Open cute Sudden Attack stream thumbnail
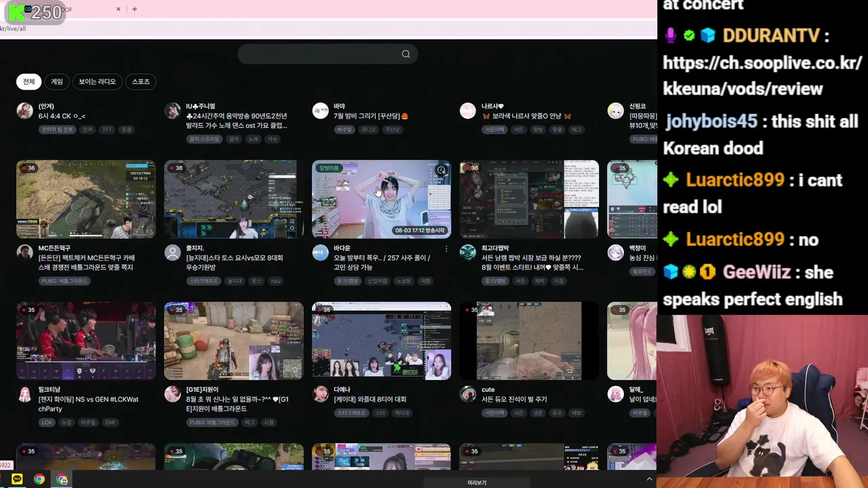 pos(530,341)
